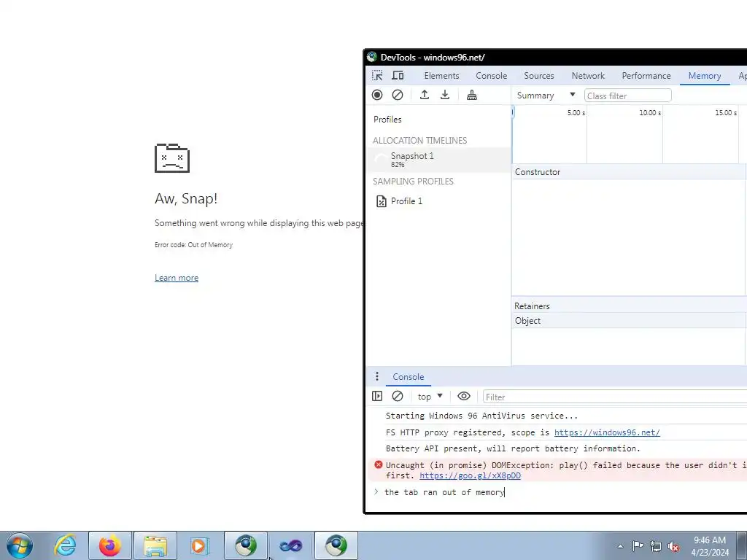Click the sad tab Aw Snap icon
This screenshot has width=747, height=560.
(172, 158)
